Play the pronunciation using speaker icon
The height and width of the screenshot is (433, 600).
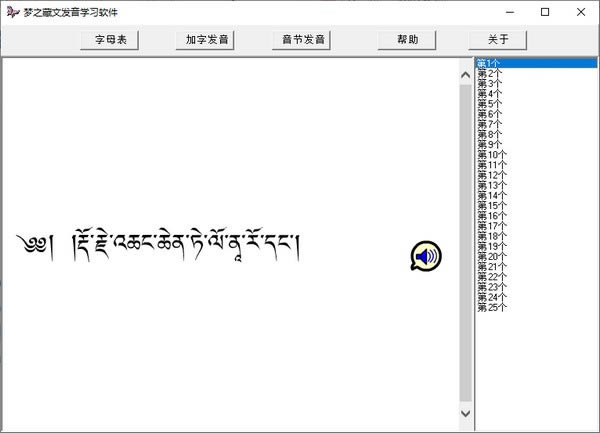point(425,257)
